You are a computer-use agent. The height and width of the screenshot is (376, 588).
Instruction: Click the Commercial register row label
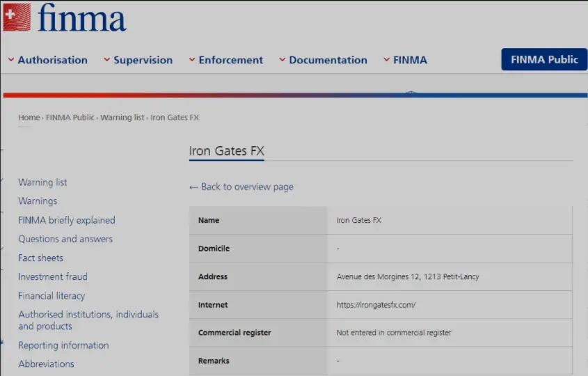[x=235, y=333]
